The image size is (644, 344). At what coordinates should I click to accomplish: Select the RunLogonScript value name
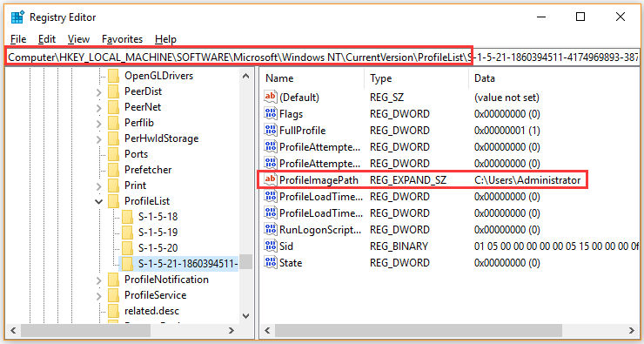pos(320,230)
